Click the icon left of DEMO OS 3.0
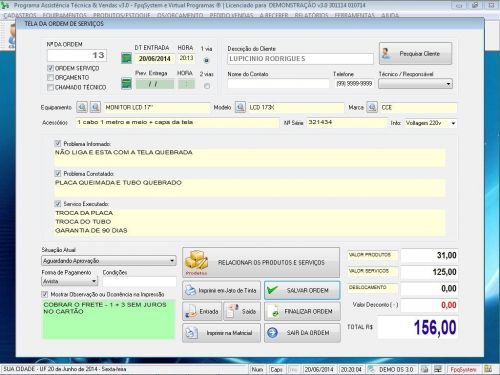 371,369
